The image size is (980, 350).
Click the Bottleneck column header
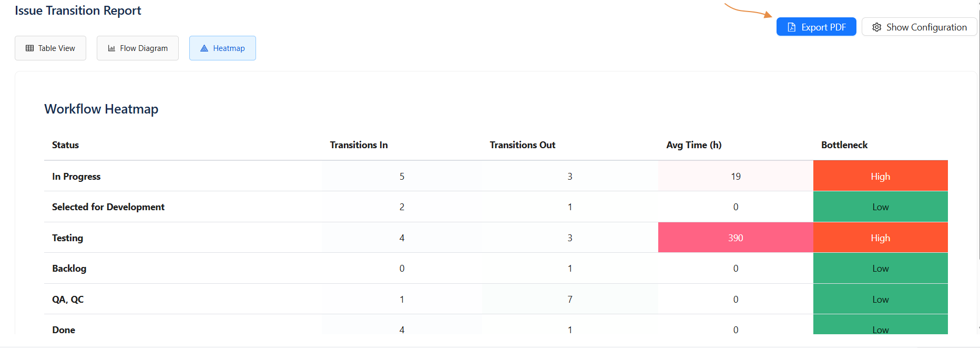coord(844,145)
